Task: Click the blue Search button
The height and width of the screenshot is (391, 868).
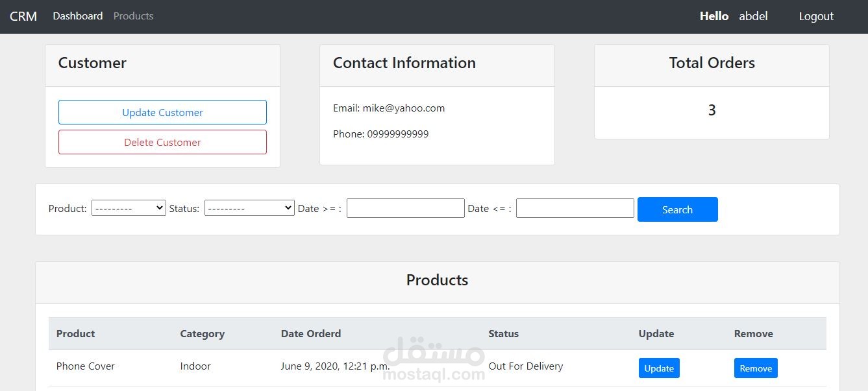Action: pos(677,209)
